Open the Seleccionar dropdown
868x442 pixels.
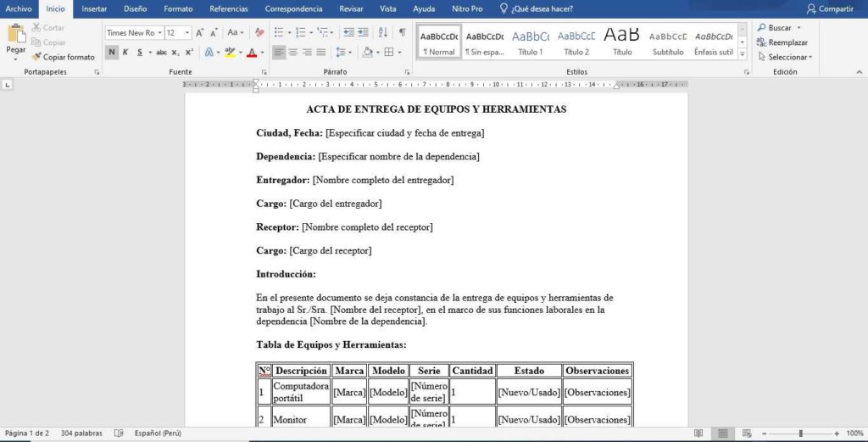pos(785,57)
